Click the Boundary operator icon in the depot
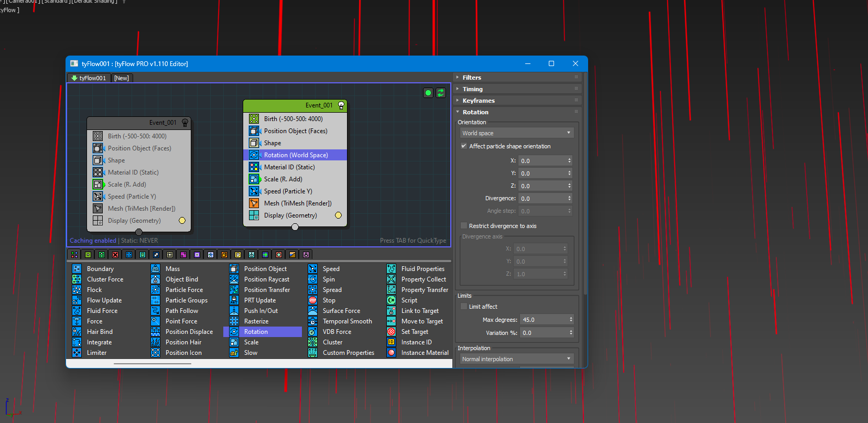Screen dimensions: 868x423 pyautogui.click(x=77, y=269)
